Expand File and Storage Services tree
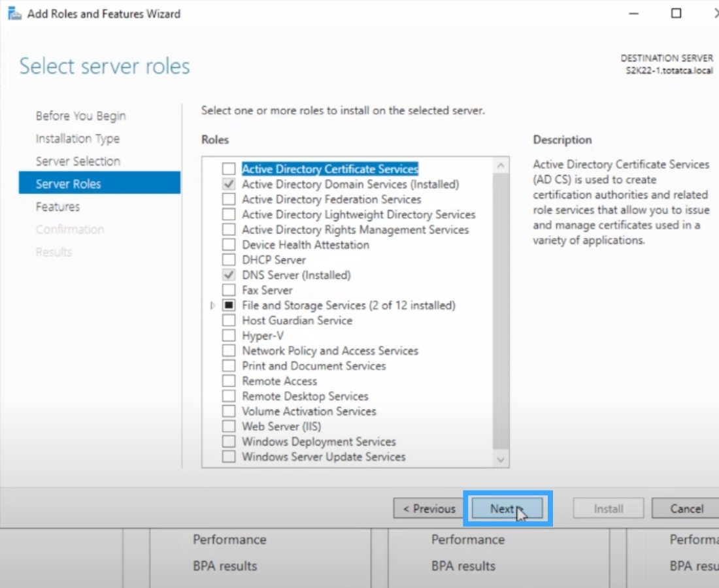The height and width of the screenshot is (588, 719). [212, 306]
